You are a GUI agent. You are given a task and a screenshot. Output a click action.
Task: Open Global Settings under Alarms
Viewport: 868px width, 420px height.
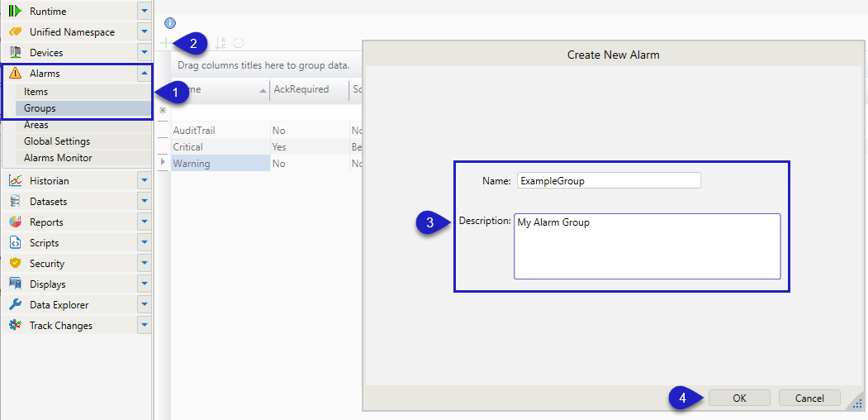click(x=57, y=141)
